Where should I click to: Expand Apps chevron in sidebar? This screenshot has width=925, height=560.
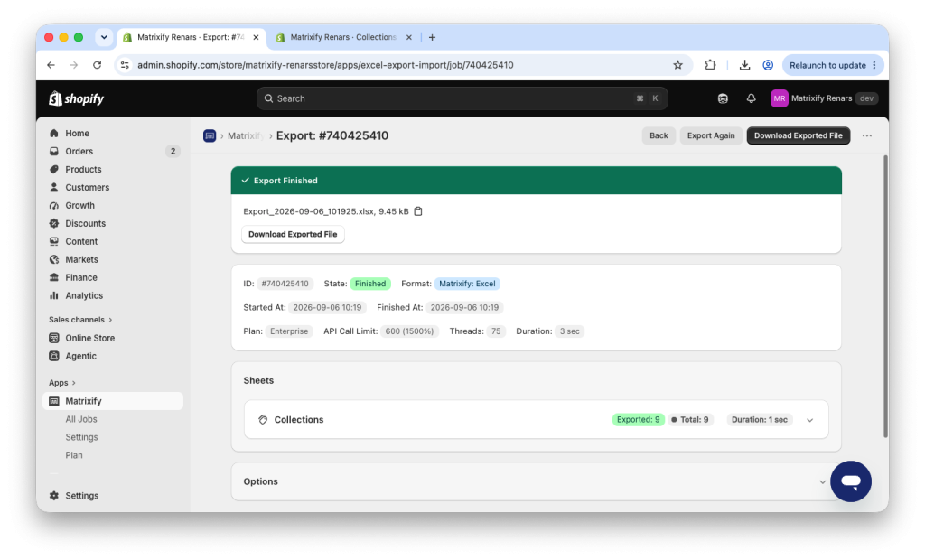(74, 383)
